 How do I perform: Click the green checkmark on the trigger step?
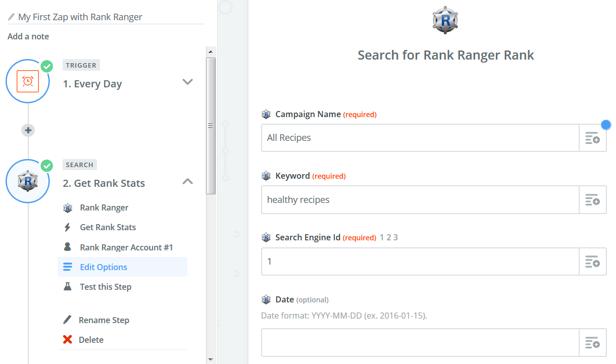(x=46, y=66)
